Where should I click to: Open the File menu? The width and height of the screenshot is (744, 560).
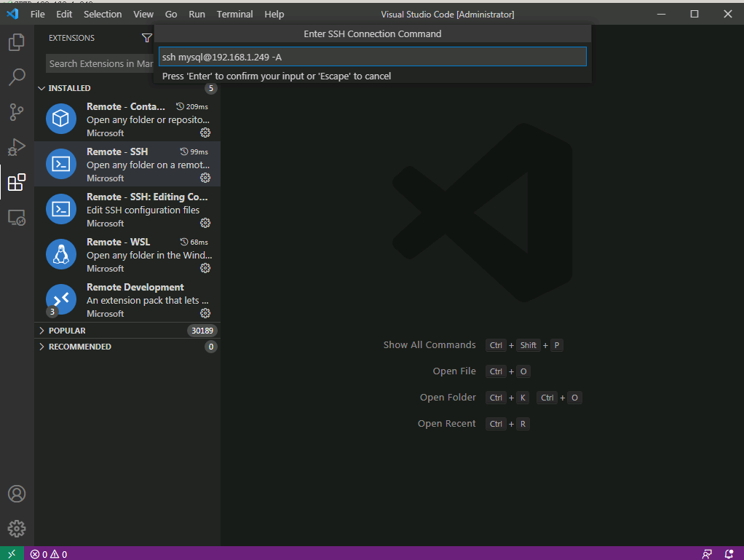click(x=37, y=15)
